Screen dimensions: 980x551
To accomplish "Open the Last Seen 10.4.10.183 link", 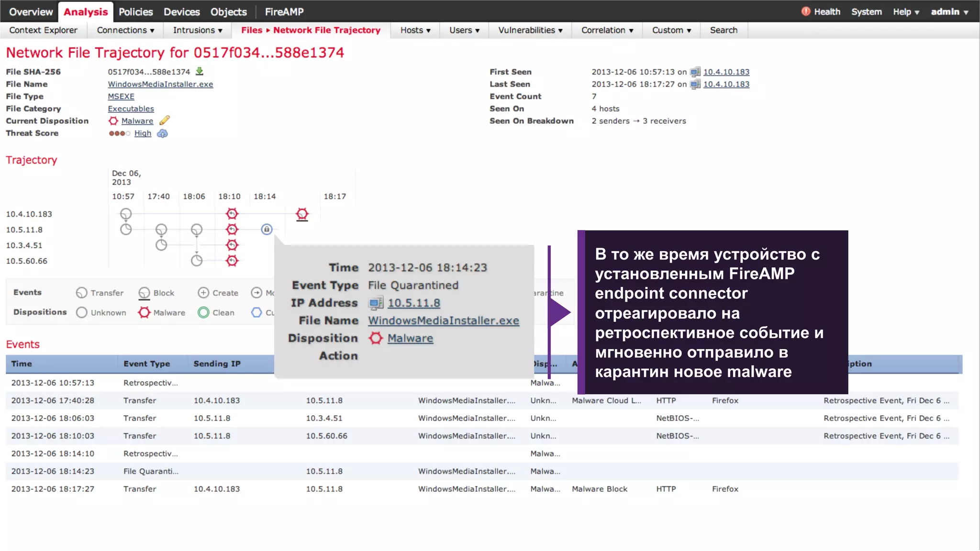I will point(726,84).
